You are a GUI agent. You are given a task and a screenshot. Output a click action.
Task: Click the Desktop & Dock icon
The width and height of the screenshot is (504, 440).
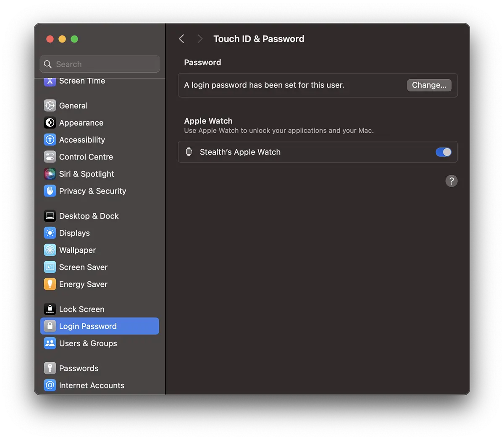[x=50, y=216]
